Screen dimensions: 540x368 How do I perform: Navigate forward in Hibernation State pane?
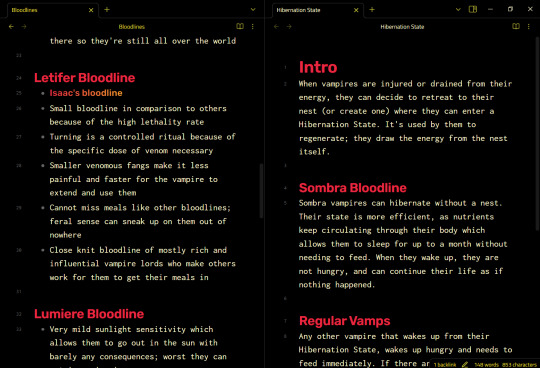coord(289,27)
